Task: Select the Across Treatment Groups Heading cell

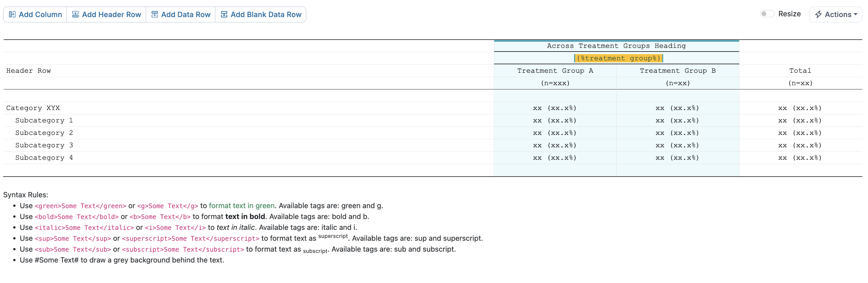Action: click(616, 46)
